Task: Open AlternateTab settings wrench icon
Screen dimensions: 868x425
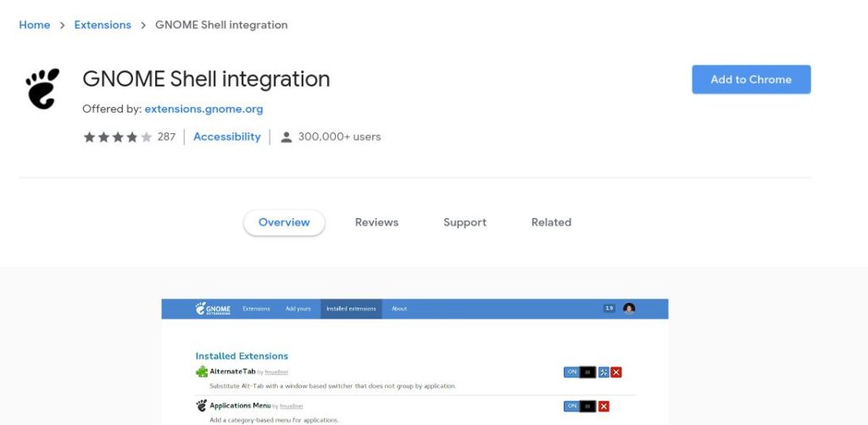Action: click(x=604, y=372)
